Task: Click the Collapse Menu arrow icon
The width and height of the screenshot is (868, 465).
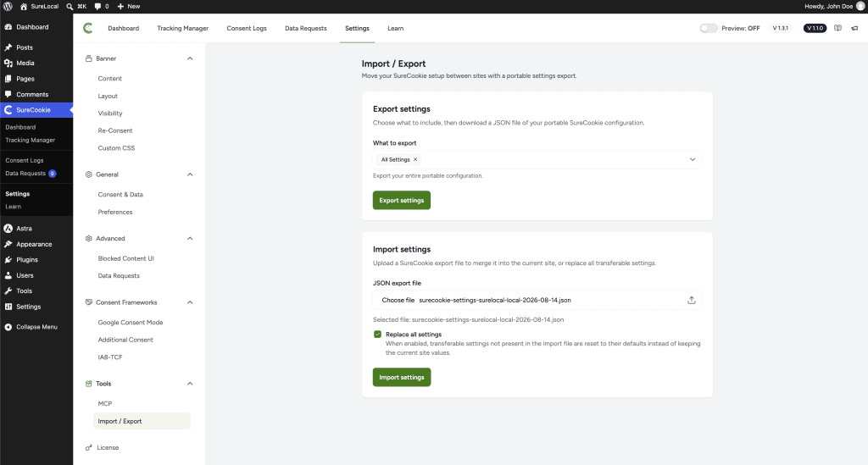Action: pos(8,327)
